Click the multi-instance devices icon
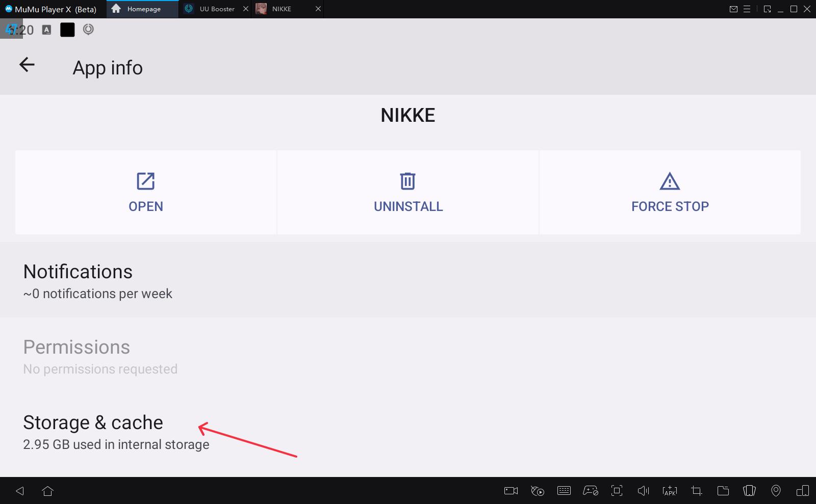Image resolution: width=816 pixels, height=504 pixels. [802, 491]
